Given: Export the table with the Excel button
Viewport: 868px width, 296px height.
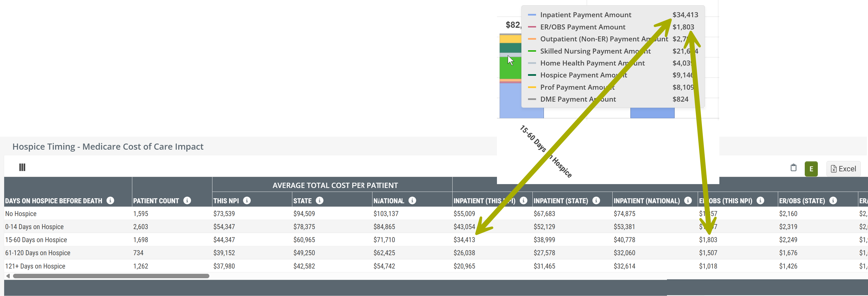Looking at the screenshot, I should (843, 169).
